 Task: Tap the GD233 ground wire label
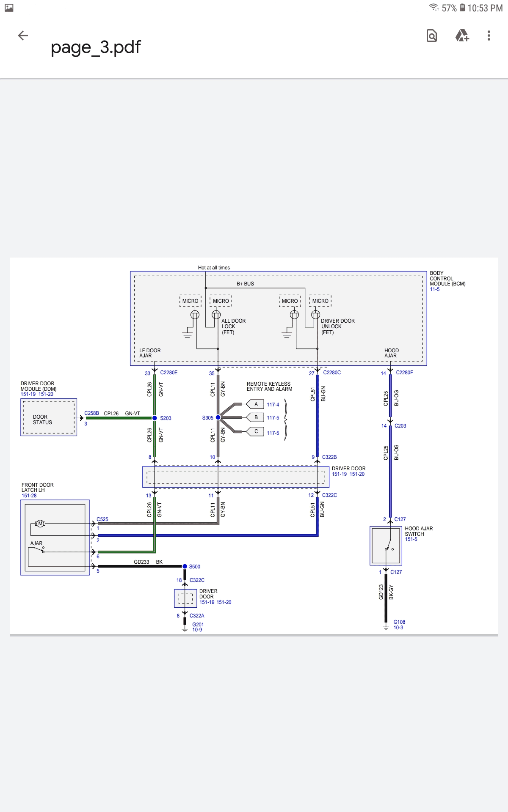click(x=141, y=562)
